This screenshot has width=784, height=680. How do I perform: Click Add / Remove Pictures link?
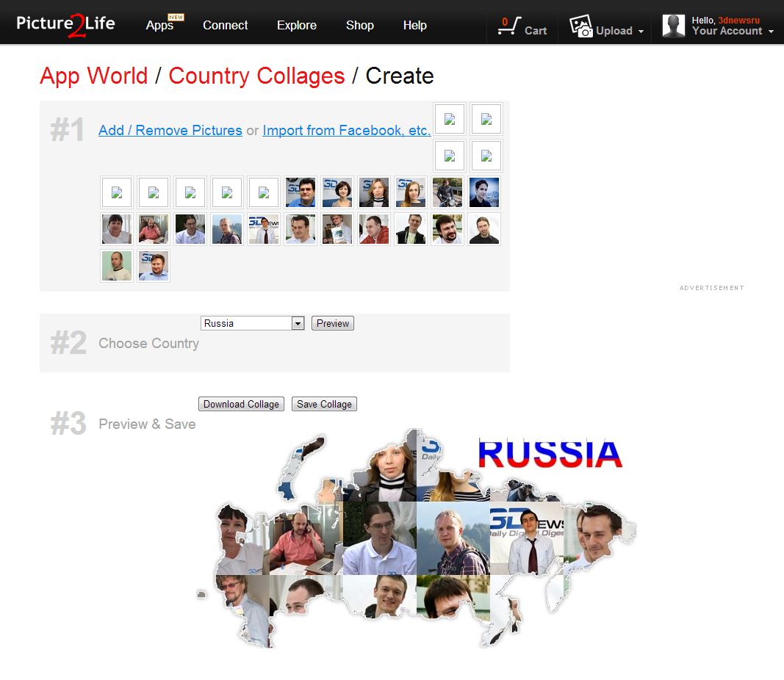click(x=170, y=130)
